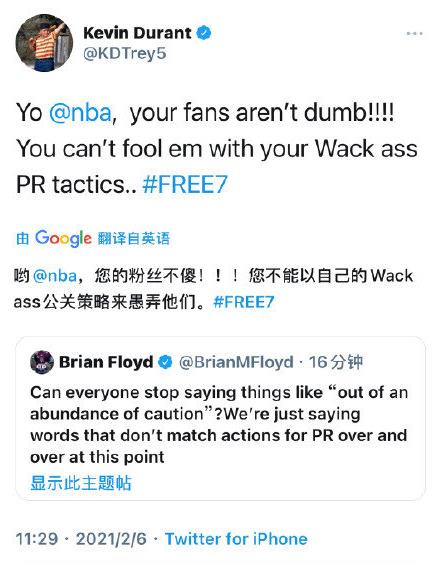Click 显示此主题帖 to show thread
The height and width of the screenshot is (562, 432).
click(x=81, y=483)
